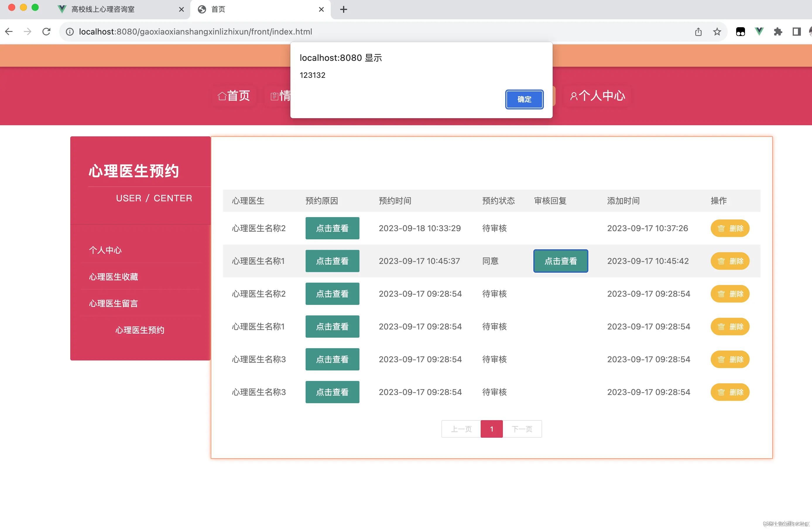Image resolution: width=812 pixels, height=529 pixels.
Task: Click the site info icon before localhost:8080
Action: pyautogui.click(x=70, y=31)
